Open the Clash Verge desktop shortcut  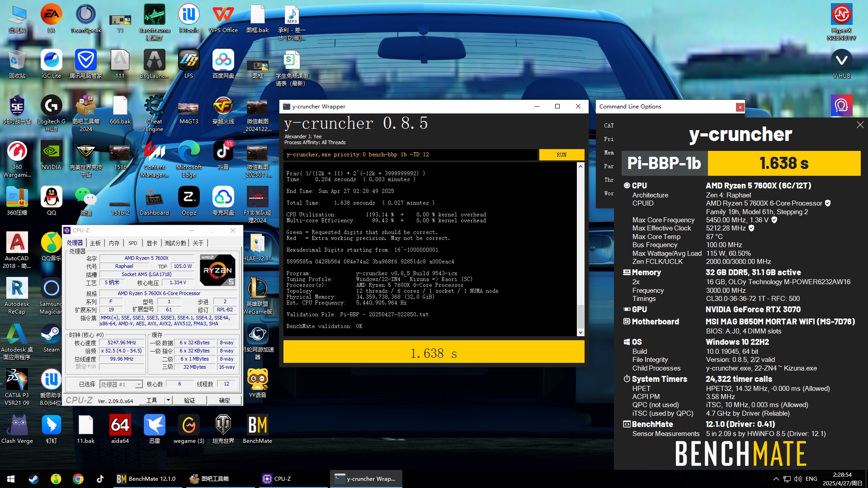17,429
